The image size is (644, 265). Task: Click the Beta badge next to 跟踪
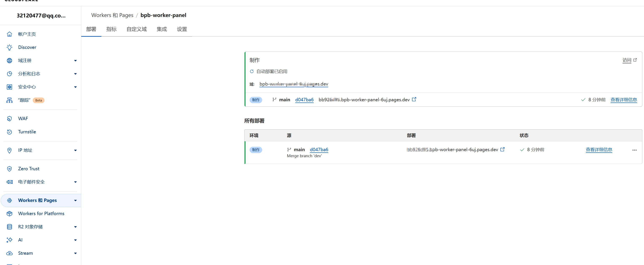coord(38,100)
